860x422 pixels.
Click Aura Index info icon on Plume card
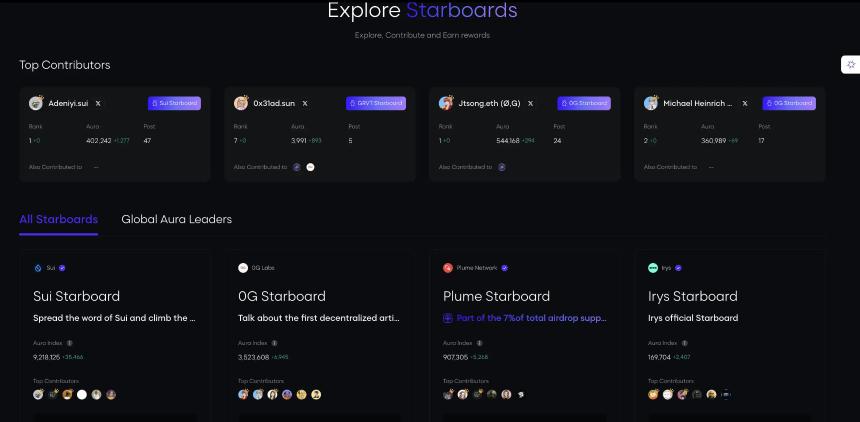[479, 343]
